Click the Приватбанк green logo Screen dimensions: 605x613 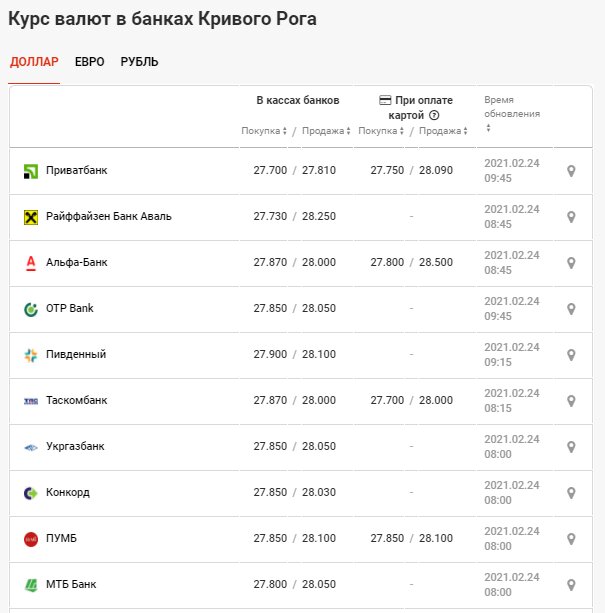click(31, 171)
